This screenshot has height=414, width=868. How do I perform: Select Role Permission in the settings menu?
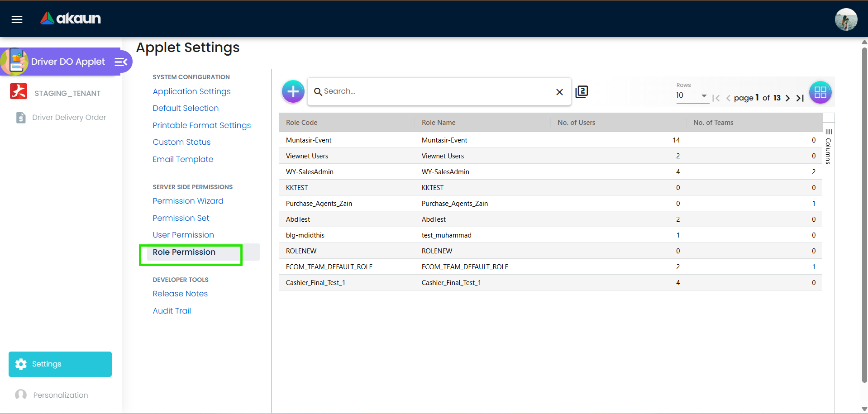(x=184, y=252)
